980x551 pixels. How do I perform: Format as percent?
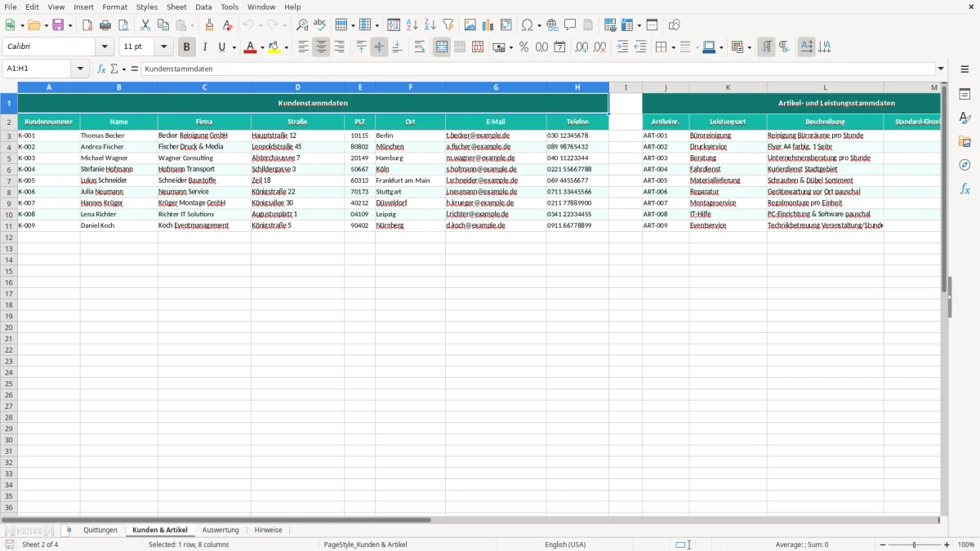523,47
